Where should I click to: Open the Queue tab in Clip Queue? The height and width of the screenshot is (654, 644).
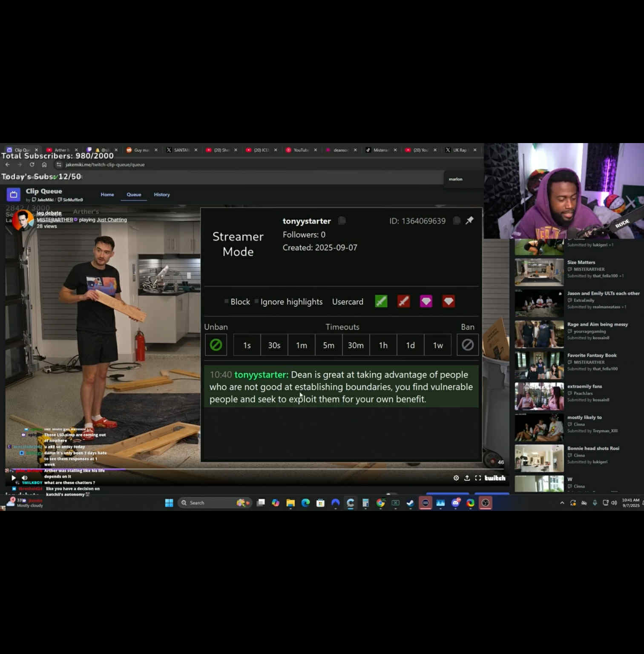(134, 195)
